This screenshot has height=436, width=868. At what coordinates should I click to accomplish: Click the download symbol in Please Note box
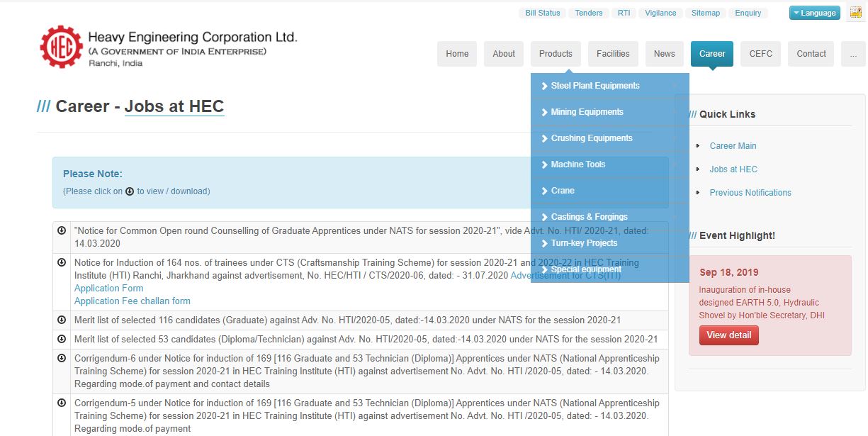(130, 191)
